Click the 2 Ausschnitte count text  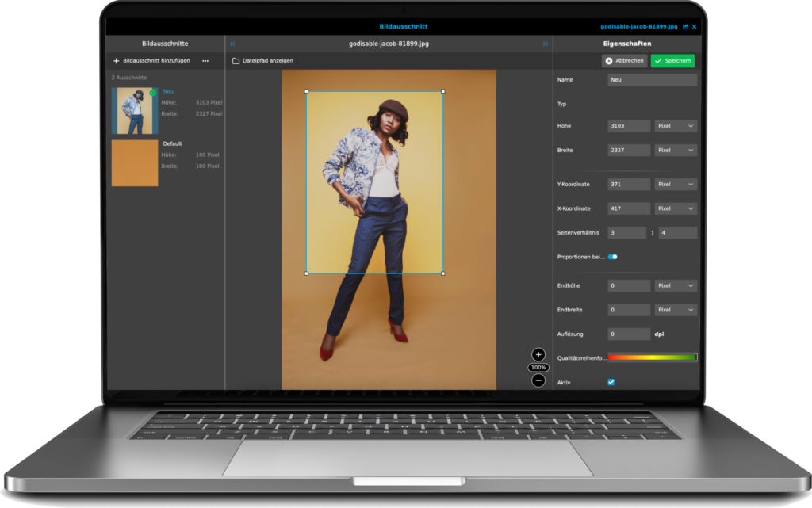click(129, 78)
